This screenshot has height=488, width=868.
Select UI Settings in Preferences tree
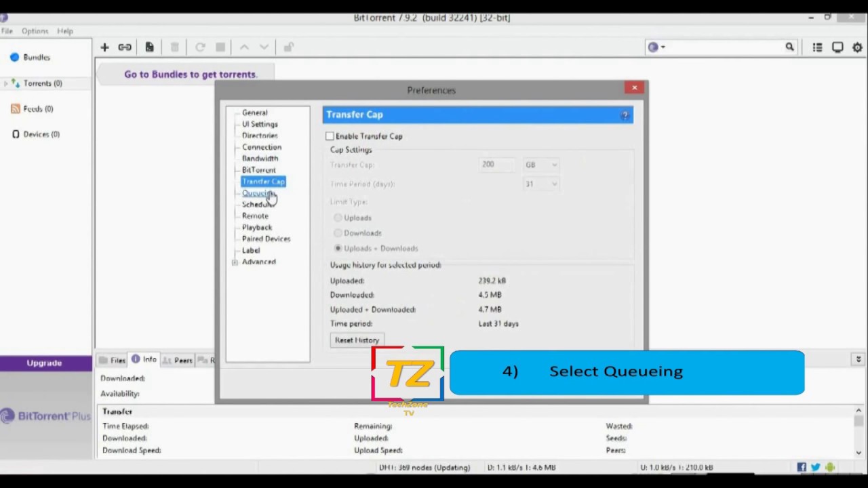pos(260,124)
